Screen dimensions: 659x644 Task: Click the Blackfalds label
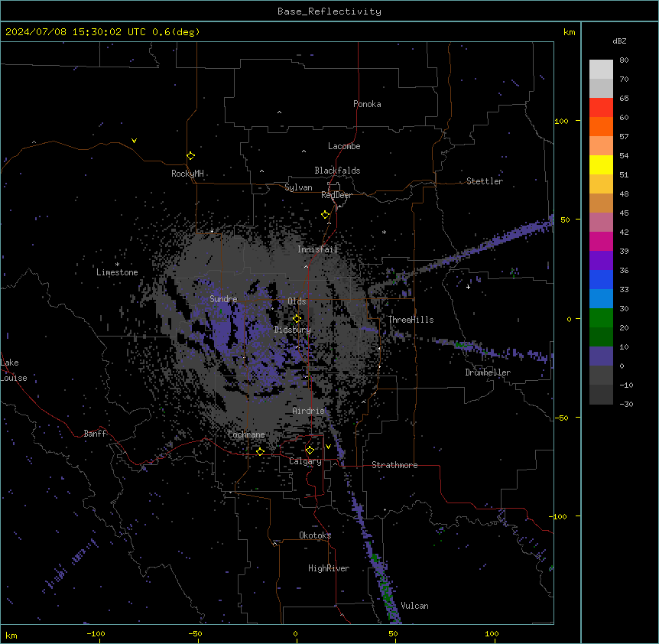pyautogui.click(x=337, y=171)
